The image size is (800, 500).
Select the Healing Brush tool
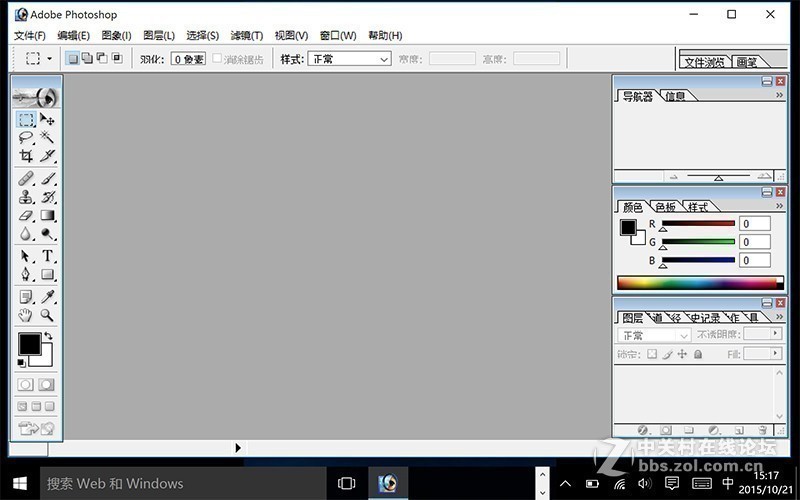click(26, 179)
